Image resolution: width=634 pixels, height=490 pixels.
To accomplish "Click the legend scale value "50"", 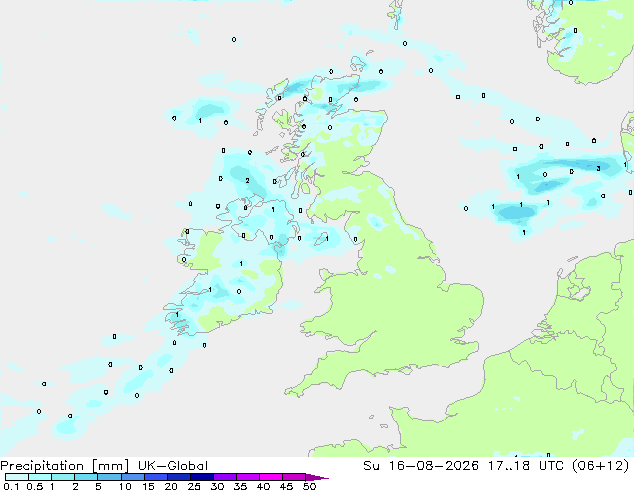I will point(309,486).
